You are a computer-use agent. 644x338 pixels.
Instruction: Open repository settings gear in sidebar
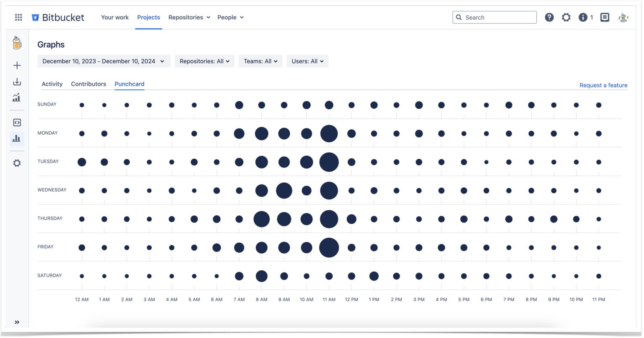point(17,163)
